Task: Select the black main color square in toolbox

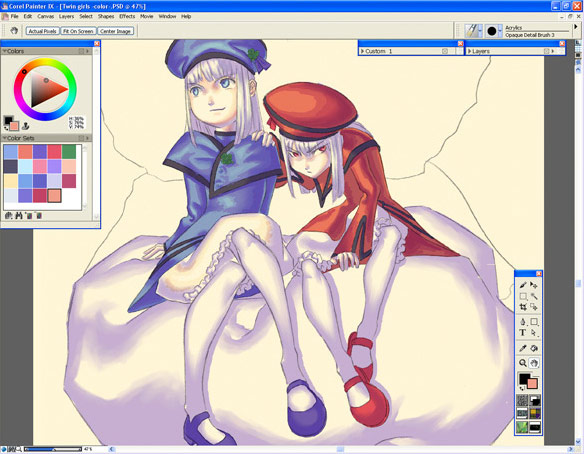Action: pos(524,378)
